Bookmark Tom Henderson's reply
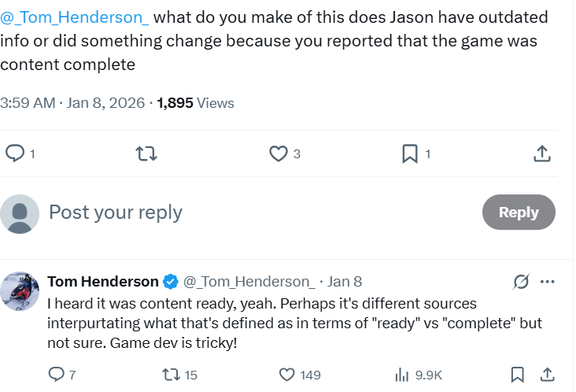576x392 pixels. click(518, 375)
